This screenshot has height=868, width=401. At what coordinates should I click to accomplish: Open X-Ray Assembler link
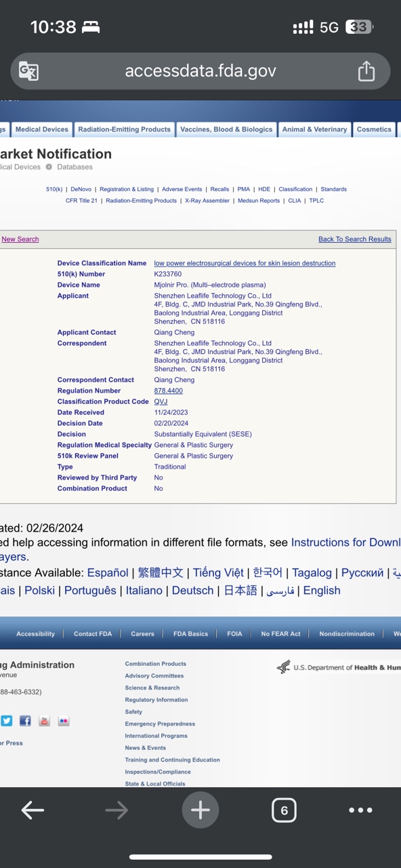207,201
